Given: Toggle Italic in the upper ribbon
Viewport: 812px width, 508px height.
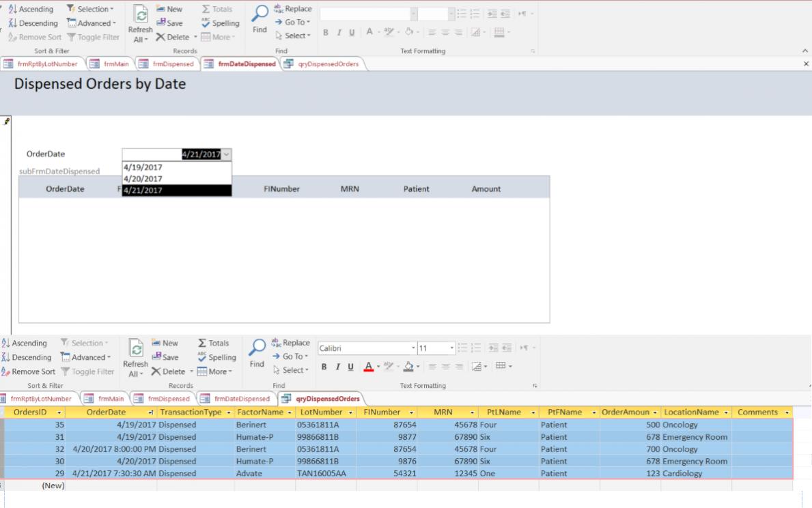Looking at the screenshot, I should coord(339,32).
